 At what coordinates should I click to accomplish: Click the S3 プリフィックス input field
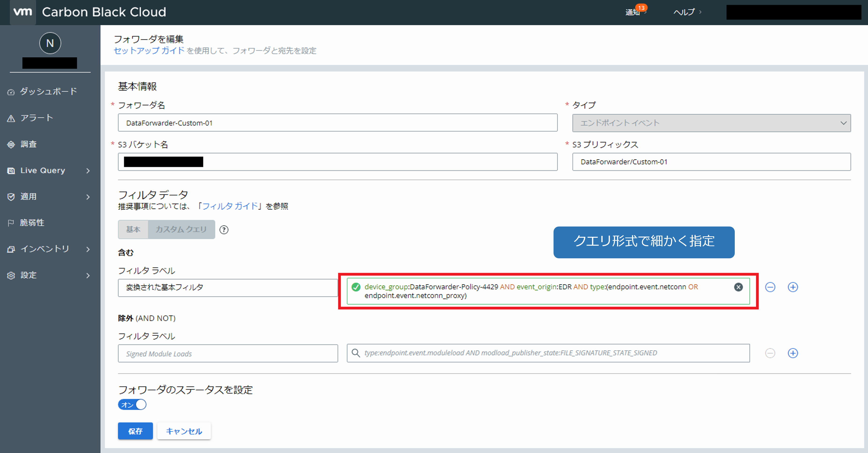click(711, 162)
